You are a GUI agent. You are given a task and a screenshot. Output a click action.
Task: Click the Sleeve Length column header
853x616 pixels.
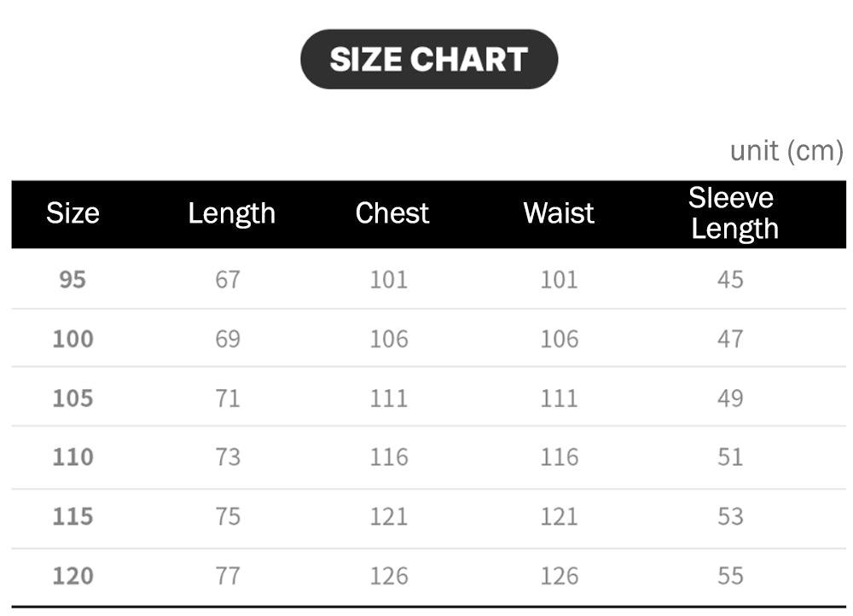[x=733, y=213]
